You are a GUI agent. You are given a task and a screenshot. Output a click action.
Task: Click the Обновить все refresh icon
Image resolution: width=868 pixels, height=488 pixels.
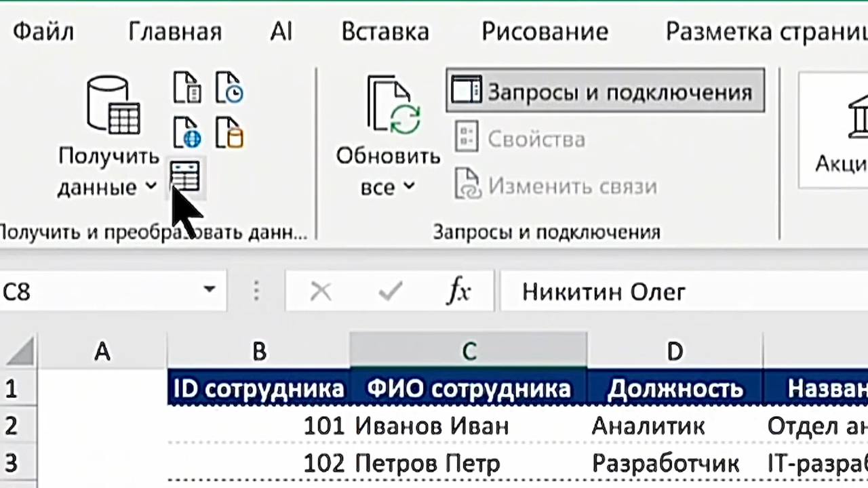tap(393, 105)
